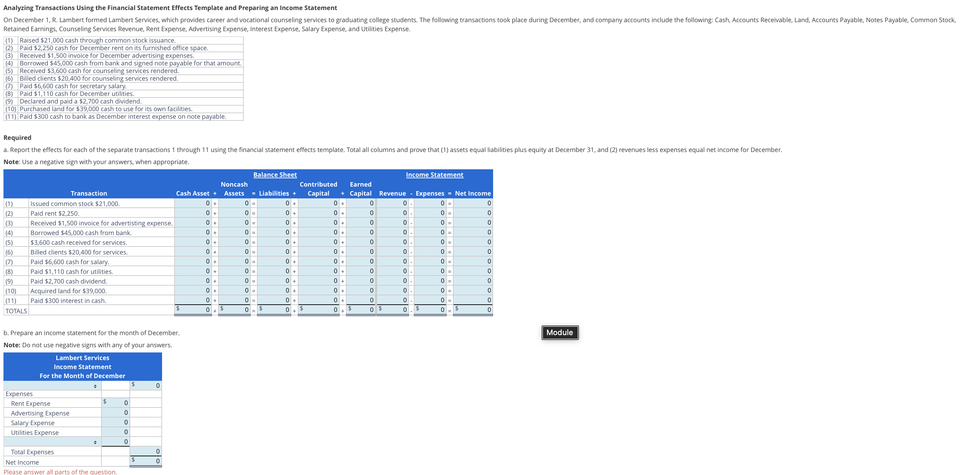The image size is (980, 475).
Task: Edit the Net Income total at statement bottom
Action: [146, 461]
